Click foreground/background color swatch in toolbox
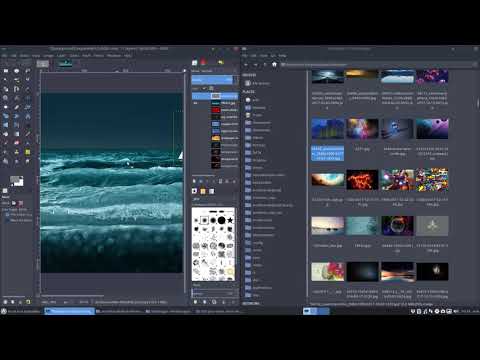This screenshot has height=360, width=480. pyautogui.click(x=17, y=181)
